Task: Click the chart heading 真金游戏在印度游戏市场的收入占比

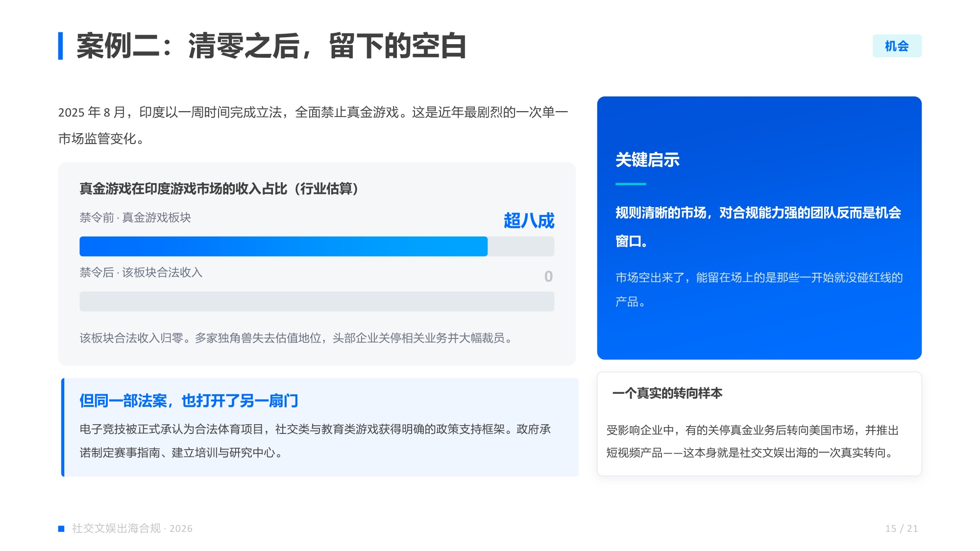Action: pyautogui.click(x=219, y=189)
